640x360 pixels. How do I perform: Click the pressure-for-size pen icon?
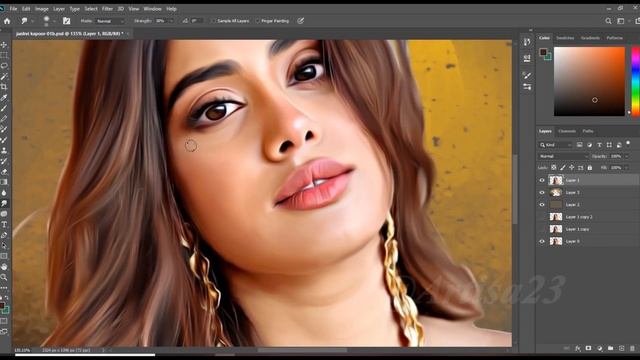[301, 21]
